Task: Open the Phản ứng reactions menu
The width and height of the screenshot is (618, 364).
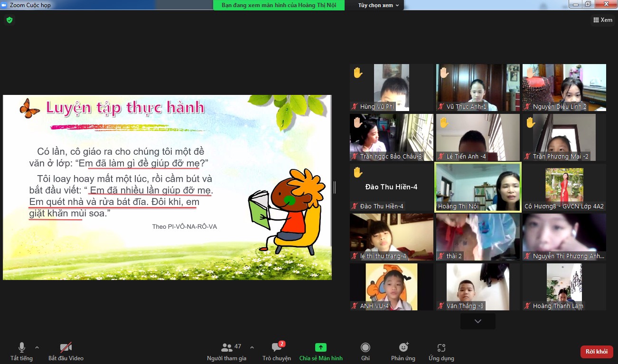Action: (x=403, y=352)
